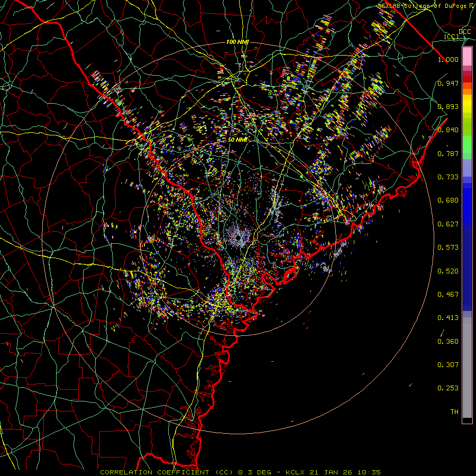
Task: Click the bright green color scale segment
Action: tap(467, 144)
